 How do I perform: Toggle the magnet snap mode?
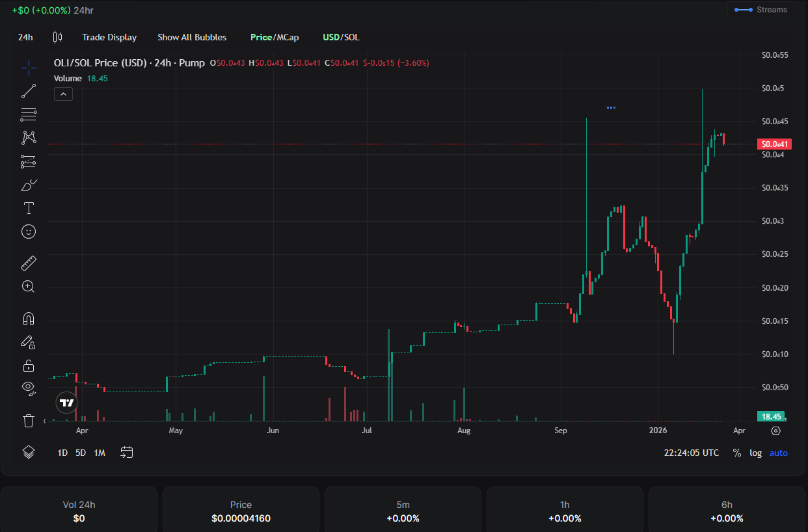tap(29, 319)
